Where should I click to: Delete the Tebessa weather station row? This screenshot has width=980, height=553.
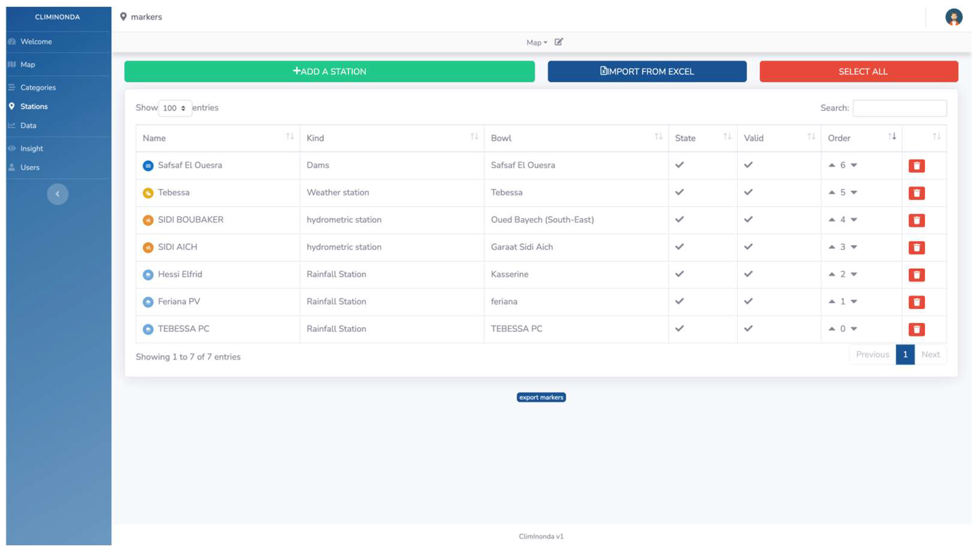(917, 193)
